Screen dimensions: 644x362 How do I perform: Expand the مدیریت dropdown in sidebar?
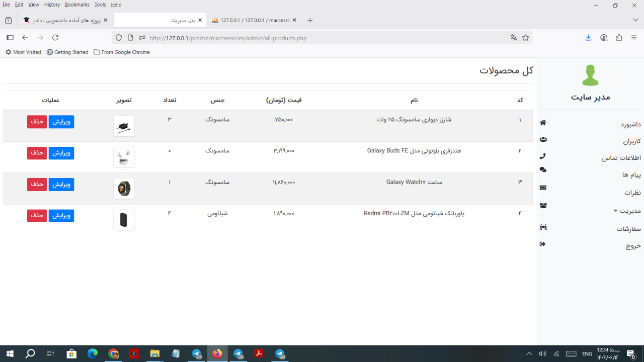pyautogui.click(x=626, y=211)
